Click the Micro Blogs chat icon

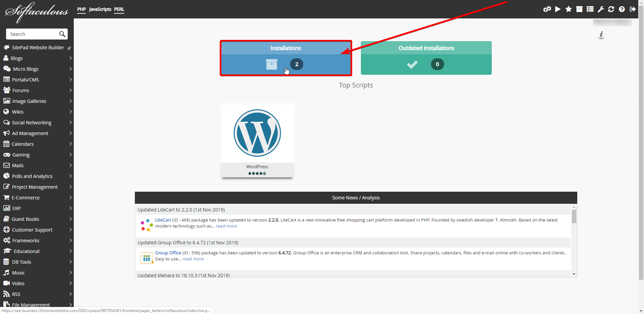[x=7, y=69]
